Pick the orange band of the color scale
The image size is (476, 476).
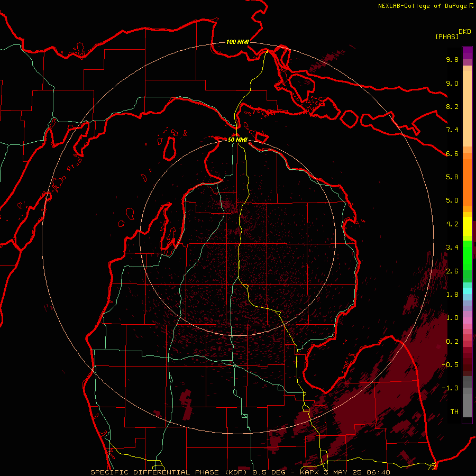(467, 183)
